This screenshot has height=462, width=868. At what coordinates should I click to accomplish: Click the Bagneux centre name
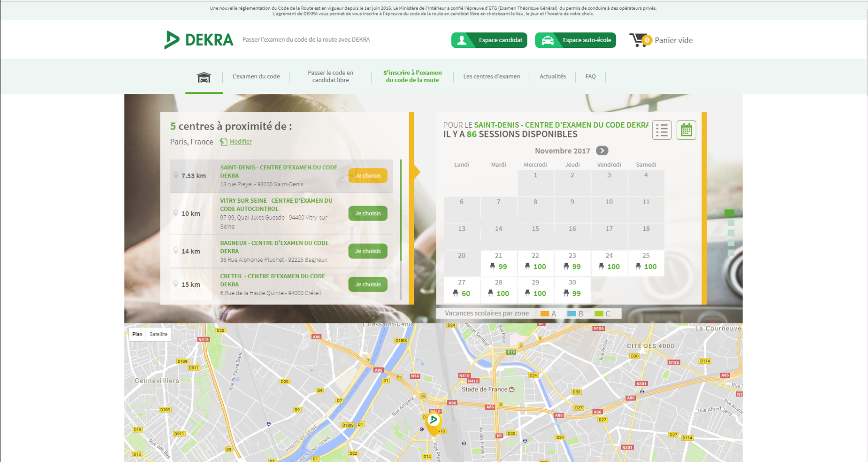click(274, 247)
